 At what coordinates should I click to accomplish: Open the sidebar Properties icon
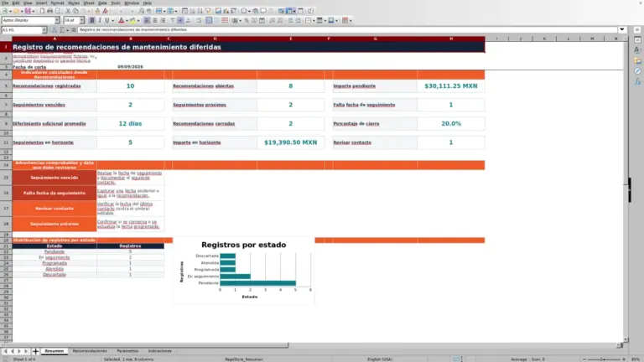pyautogui.click(x=637, y=40)
